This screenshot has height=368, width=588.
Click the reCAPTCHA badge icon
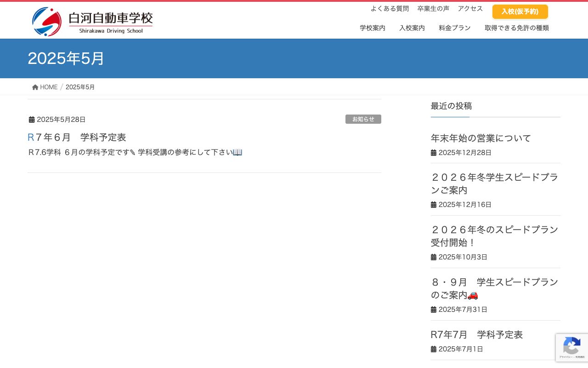(x=572, y=345)
